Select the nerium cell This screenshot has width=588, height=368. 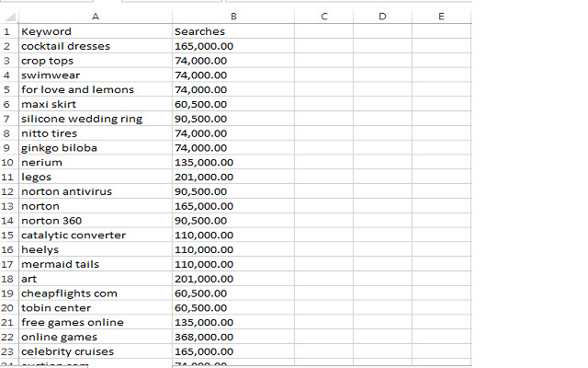coord(96,162)
